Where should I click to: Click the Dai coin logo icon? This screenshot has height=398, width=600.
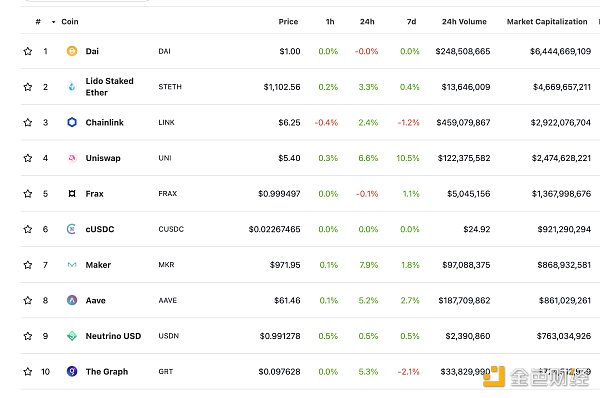[x=72, y=51]
